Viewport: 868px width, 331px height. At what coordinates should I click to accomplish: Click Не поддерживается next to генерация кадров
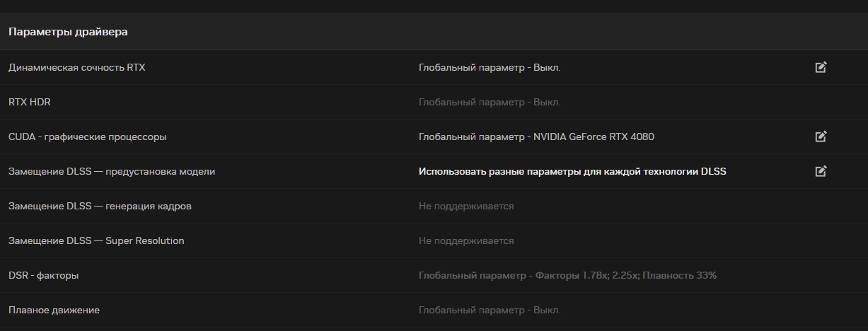click(466, 206)
